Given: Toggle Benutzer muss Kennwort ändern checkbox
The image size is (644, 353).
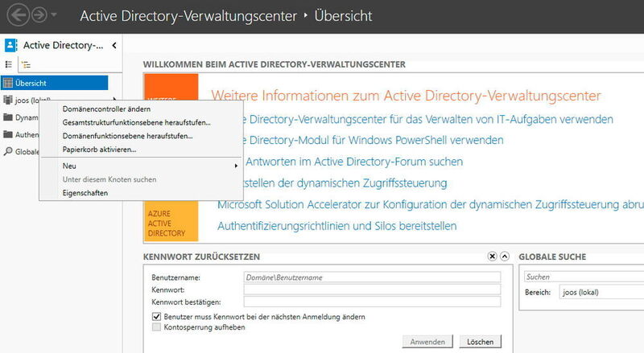Looking at the screenshot, I should pyautogui.click(x=156, y=317).
